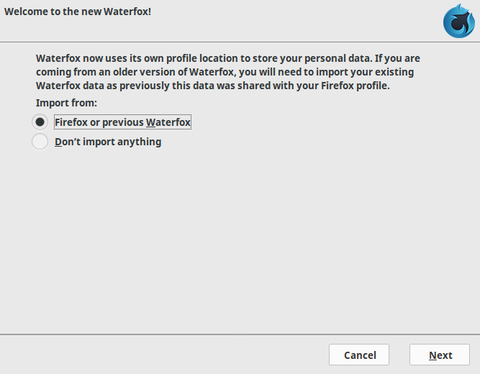This screenshot has width=480, height=374.
Task: Click the "Don't import anything" label text
Action: pyautogui.click(x=108, y=142)
